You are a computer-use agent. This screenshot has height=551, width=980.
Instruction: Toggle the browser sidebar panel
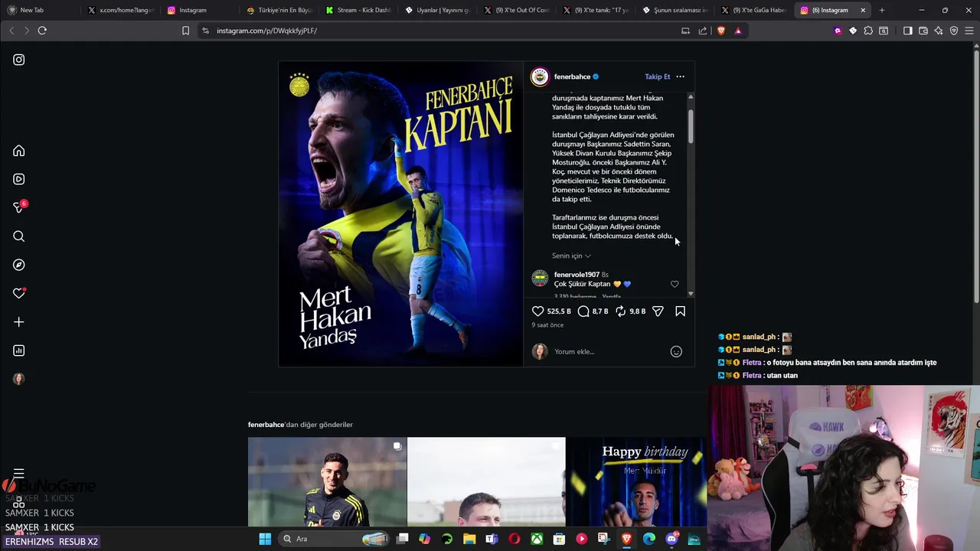tap(907, 31)
